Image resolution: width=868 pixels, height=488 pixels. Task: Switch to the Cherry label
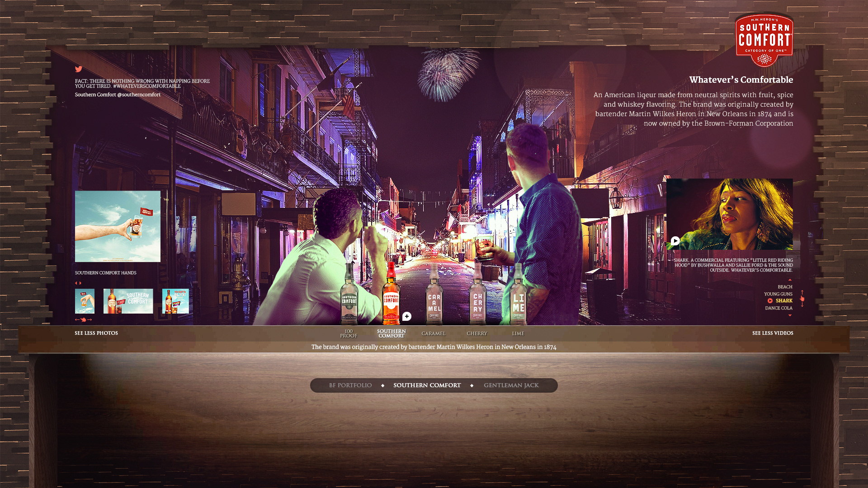click(x=477, y=334)
